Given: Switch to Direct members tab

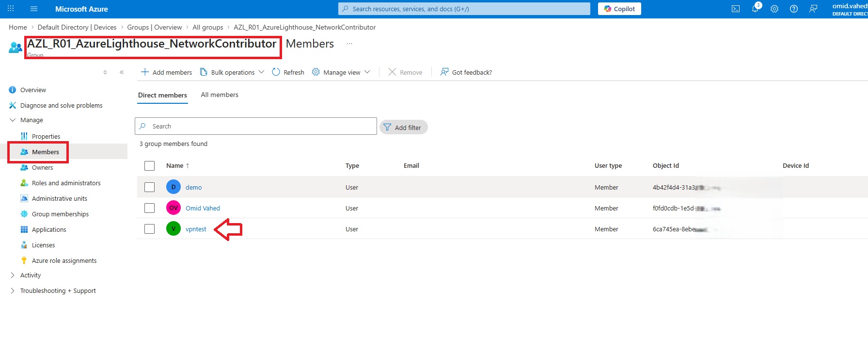Looking at the screenshot, I should [x=162, y=95].
